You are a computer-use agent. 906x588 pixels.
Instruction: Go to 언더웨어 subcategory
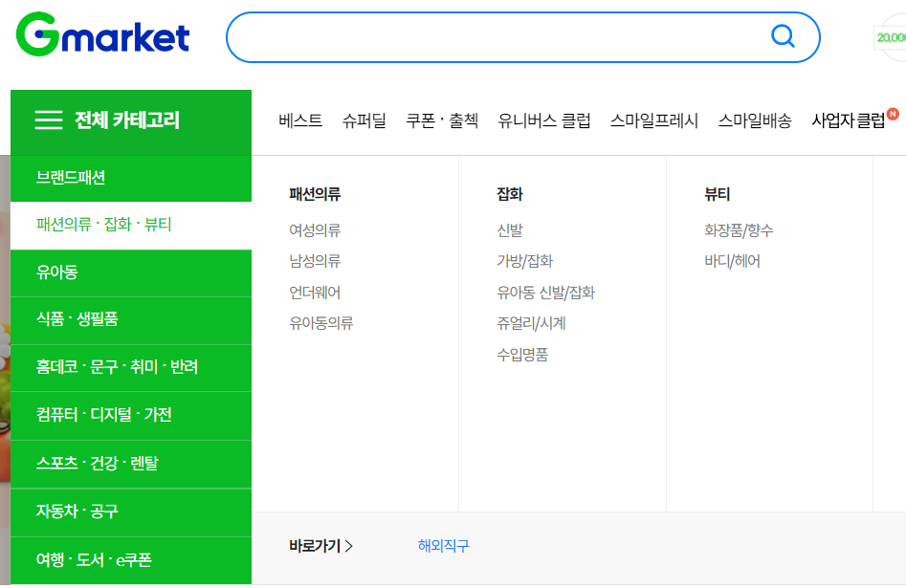[x=315, y=293]
